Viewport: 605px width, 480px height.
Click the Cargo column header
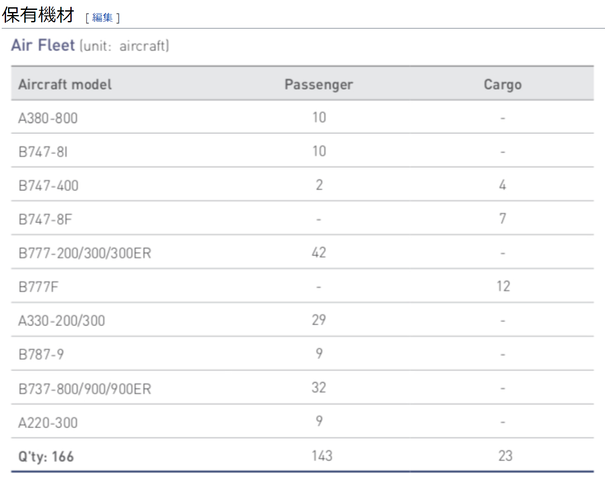(x=502, y=85)
